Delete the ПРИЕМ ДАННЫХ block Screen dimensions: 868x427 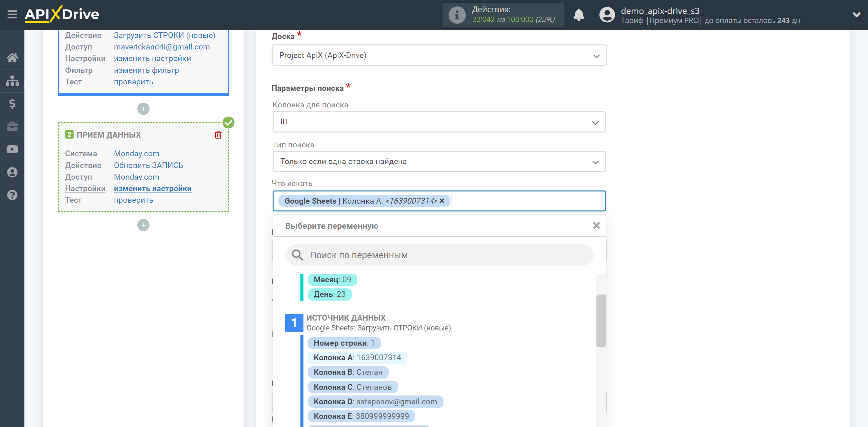(x=218, y=135)
